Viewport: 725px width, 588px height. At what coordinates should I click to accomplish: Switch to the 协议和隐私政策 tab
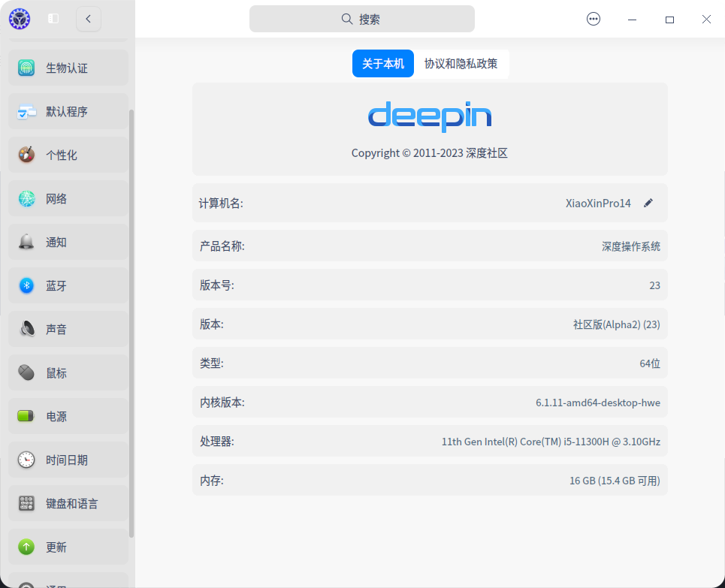(x=461, y=63)
